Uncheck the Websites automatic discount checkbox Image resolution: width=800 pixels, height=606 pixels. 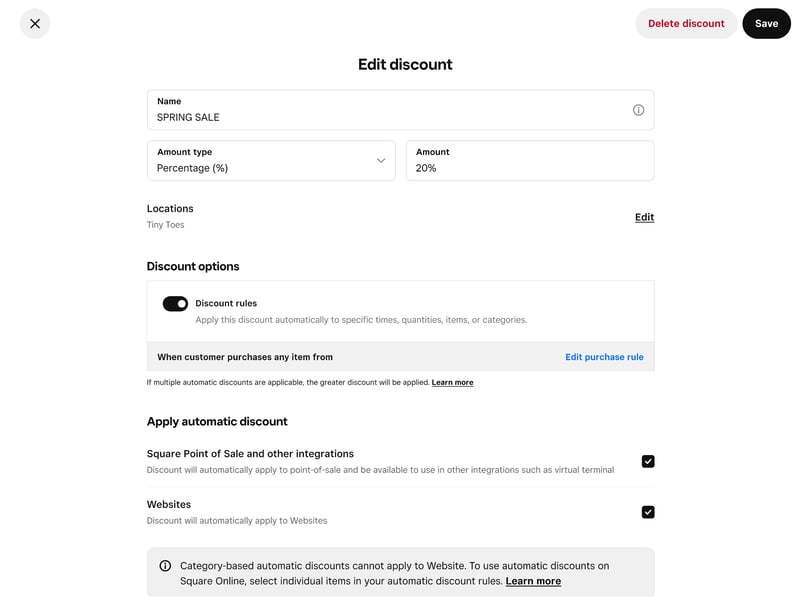[648, 512]
